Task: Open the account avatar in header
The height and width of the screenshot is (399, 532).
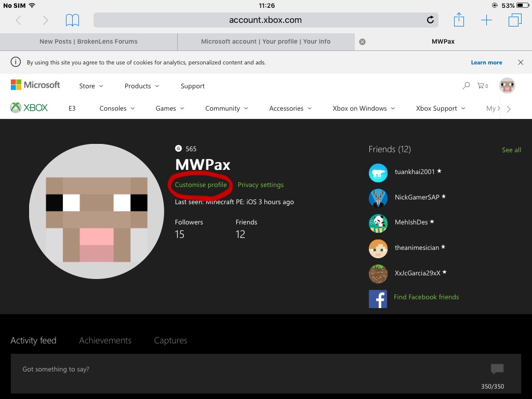Action: pyautogui.click(x=507, y=86)
